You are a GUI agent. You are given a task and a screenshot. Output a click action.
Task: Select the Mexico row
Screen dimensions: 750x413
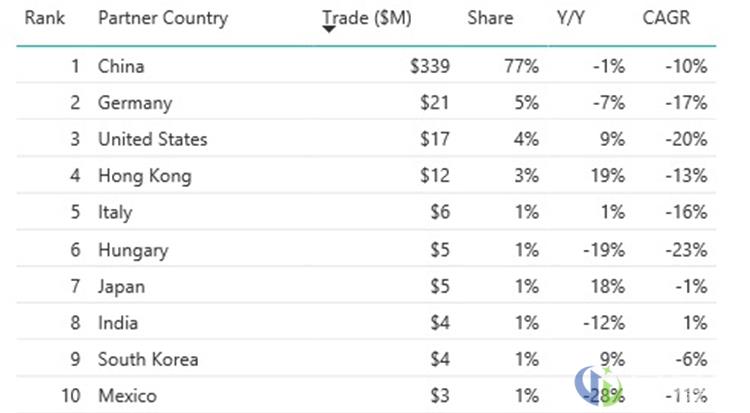(366, 396)
